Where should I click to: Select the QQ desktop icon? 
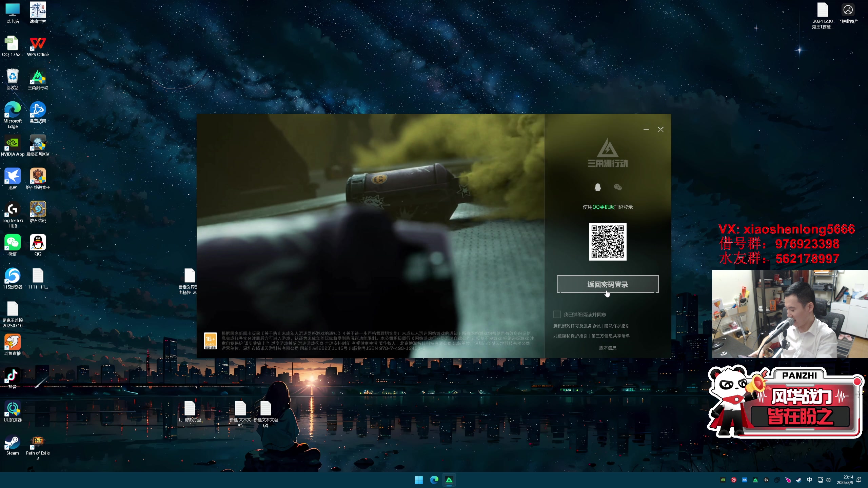click(x=38, y=245)
